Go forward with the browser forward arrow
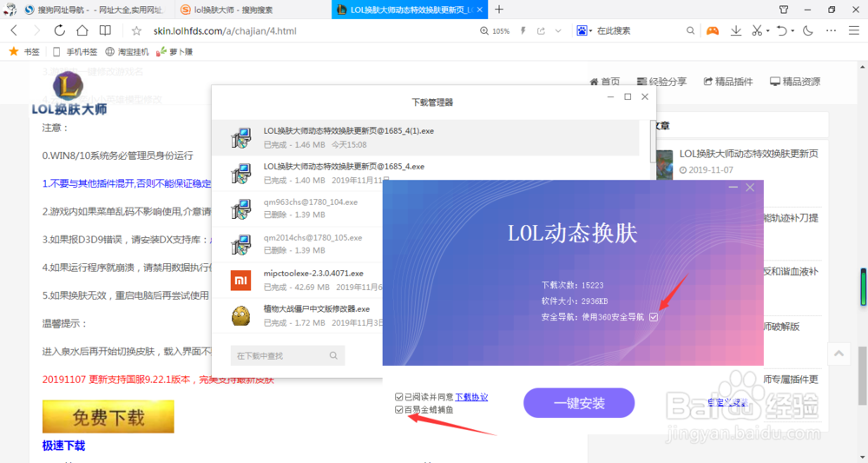This screenshot has width=868, height=463. click(x=36, y=31)
